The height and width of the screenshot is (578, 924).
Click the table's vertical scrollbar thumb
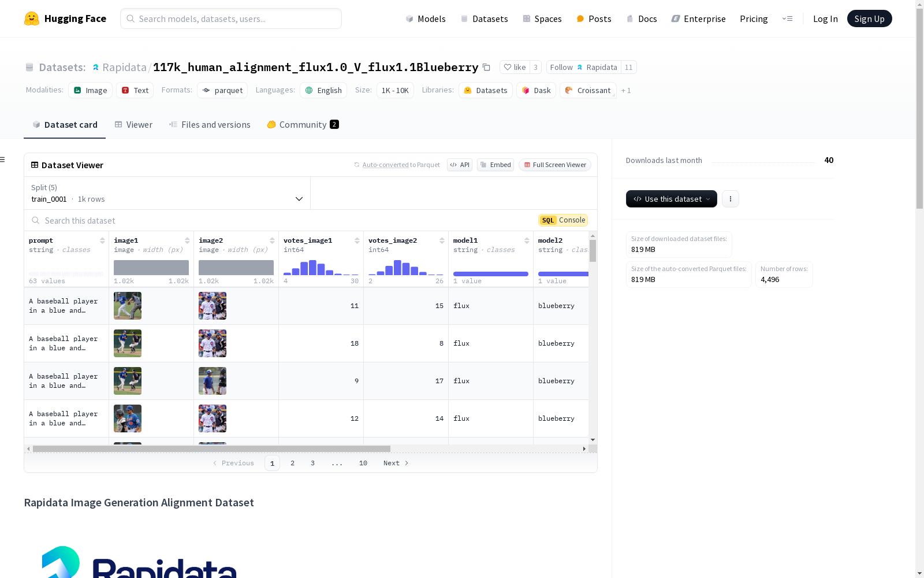593,251
